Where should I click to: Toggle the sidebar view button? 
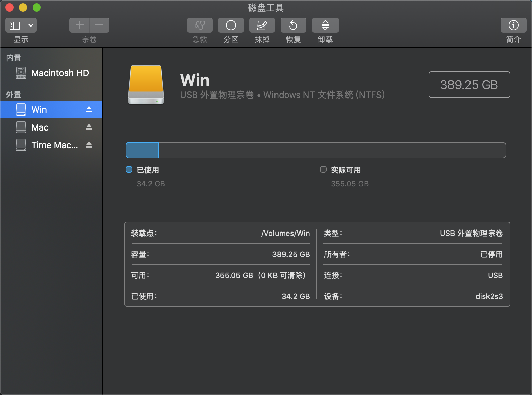point(15,25)
